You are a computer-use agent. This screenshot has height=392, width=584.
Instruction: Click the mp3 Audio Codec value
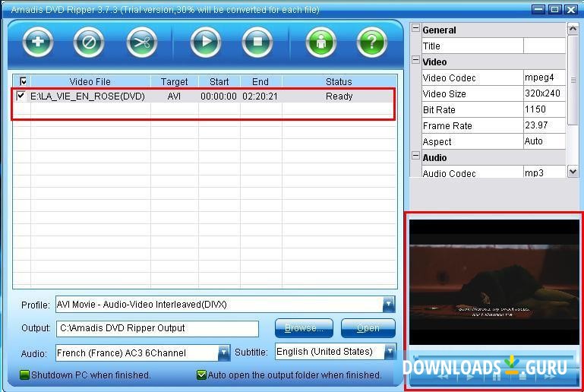pyautogui.click(x=545, y=172)
